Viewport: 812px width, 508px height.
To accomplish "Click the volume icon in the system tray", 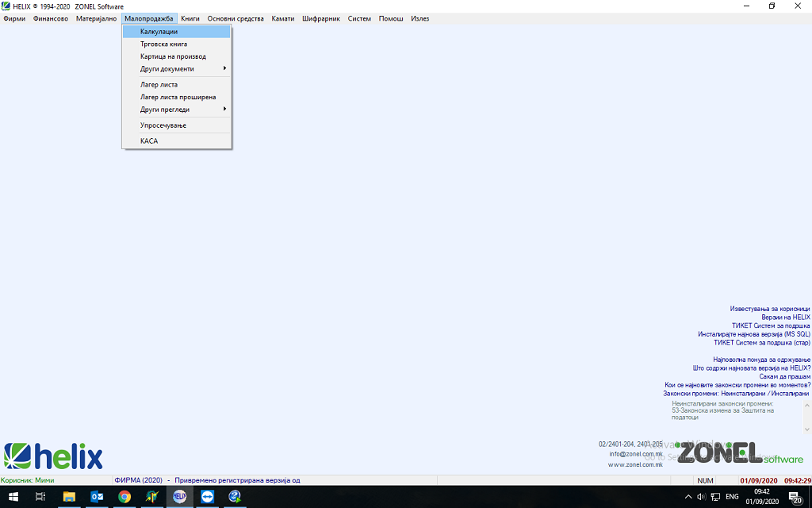I will coord(701,497).
